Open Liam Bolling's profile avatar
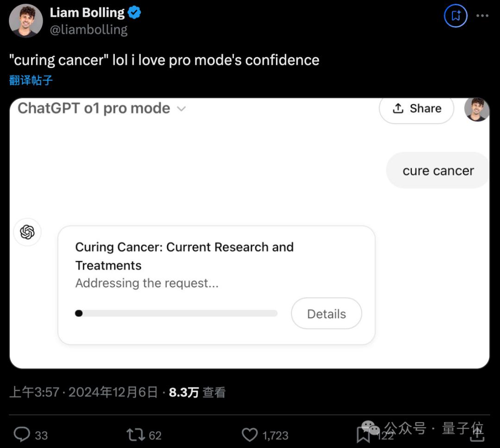This screenshot has width=500, height=448. coord(26,20)
